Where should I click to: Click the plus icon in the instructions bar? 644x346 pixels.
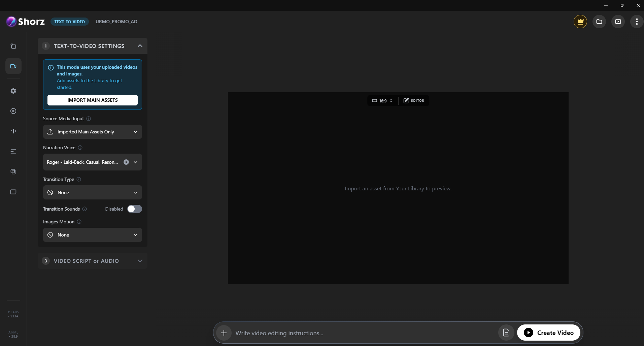224,333
